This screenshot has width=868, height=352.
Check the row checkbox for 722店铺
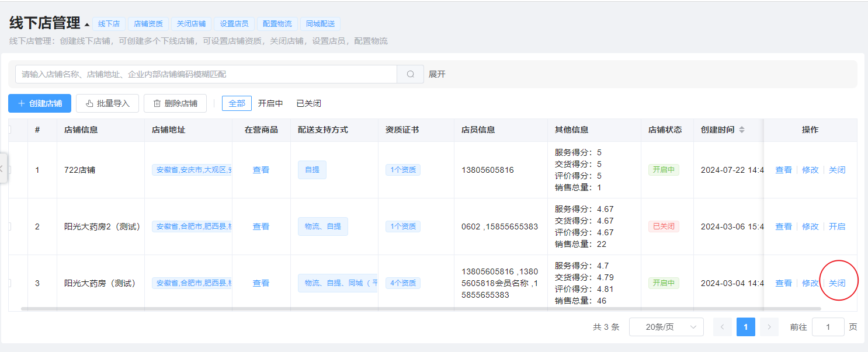point(9,170)
